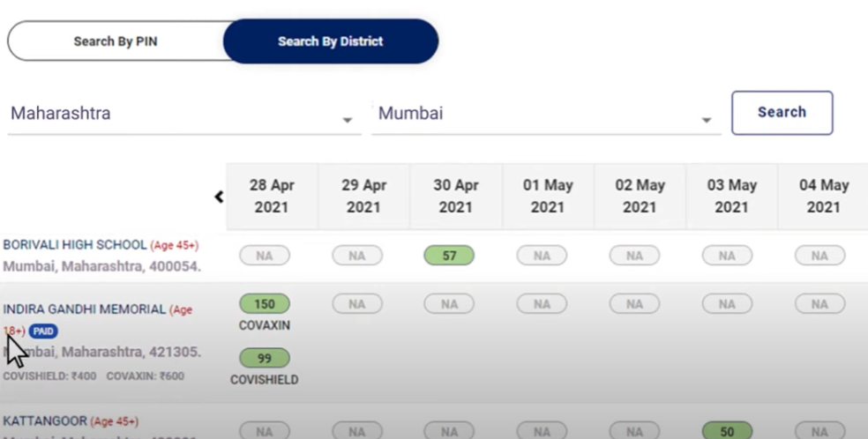Select the 04 May 2021 date column
The width and height of the screenshot is (868, 439).
(823, 197)
